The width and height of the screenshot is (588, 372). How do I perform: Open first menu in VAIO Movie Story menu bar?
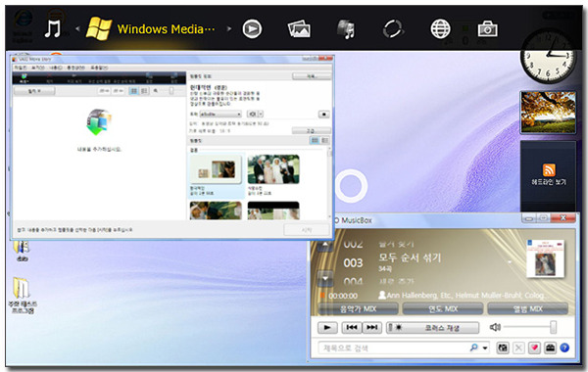pyautogui.click(x=21, y=68)
